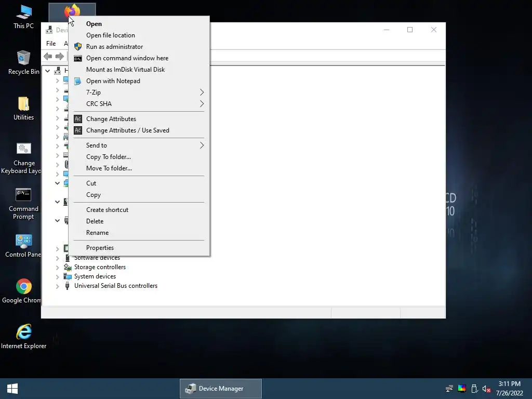Screen dimensions: 532x399
Task: Click the System devices icon in tree
Action: pyautogui.click(x=68, y=276)
